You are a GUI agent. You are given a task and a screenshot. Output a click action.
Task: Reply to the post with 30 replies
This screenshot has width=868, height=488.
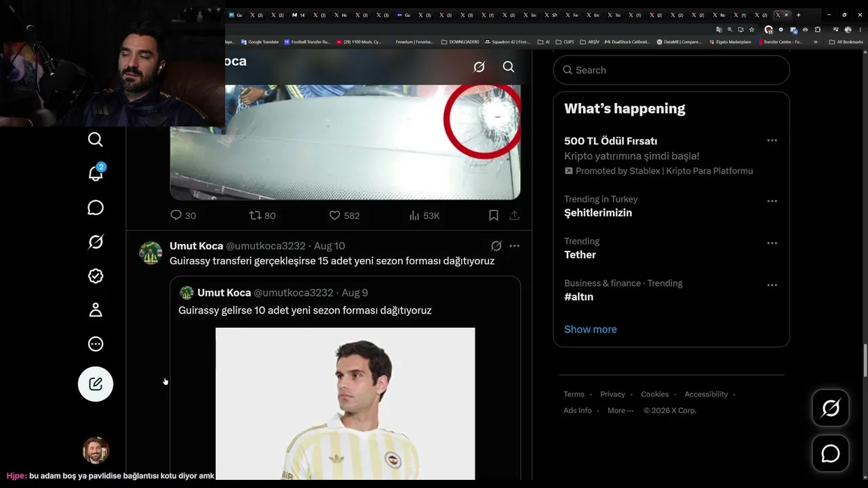(x=183, y=216)
